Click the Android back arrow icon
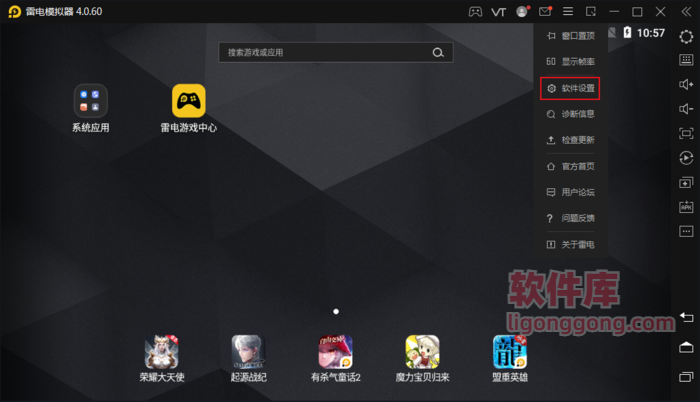The width and height of the screenshot is (700, 402). pos(686,318)
